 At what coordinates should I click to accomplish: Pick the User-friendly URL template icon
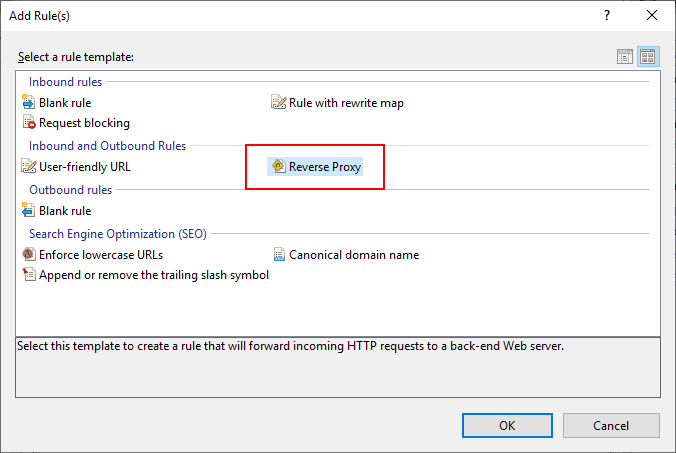[x=28, y=167]
